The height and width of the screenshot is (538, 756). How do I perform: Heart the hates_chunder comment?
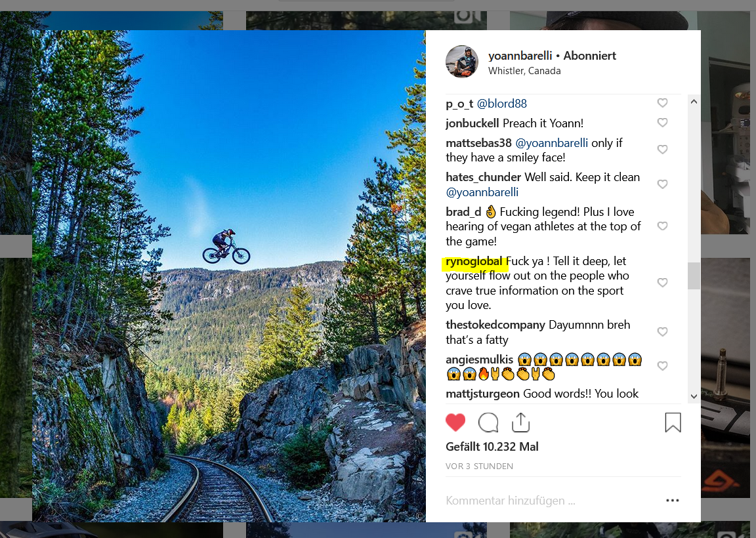tap(662, 184)
